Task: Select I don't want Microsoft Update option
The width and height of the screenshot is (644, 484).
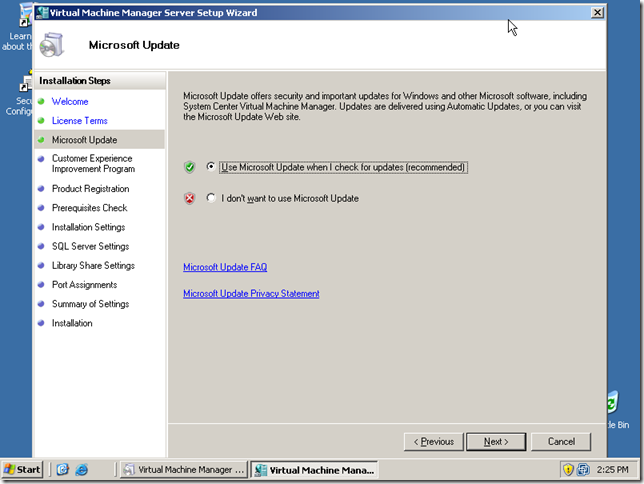Action: 211,198
